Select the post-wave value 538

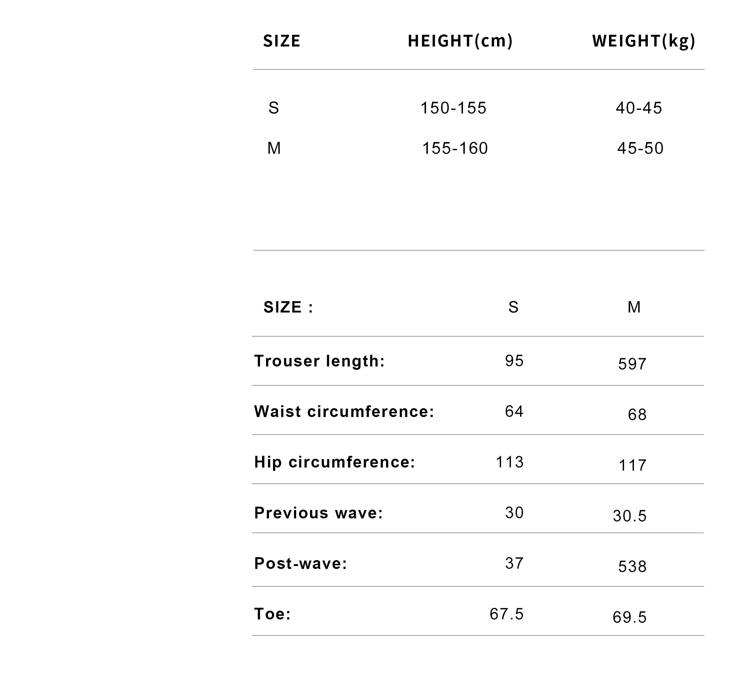click(632, 567)
